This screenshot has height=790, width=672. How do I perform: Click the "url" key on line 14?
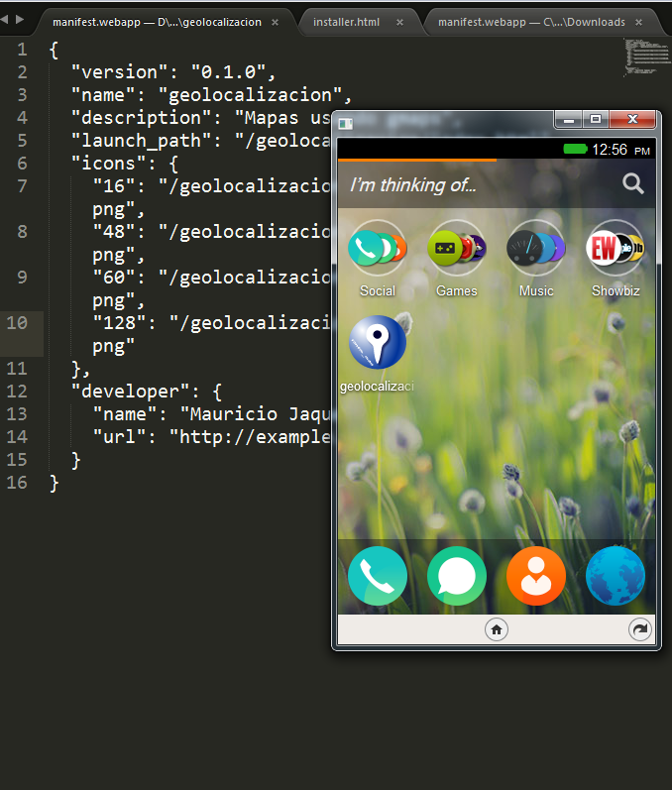point(119,437)
